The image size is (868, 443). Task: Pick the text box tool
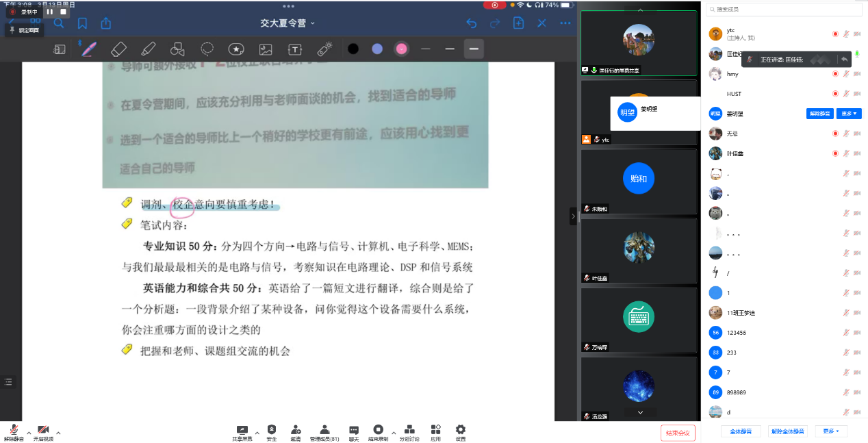(294, 49)
